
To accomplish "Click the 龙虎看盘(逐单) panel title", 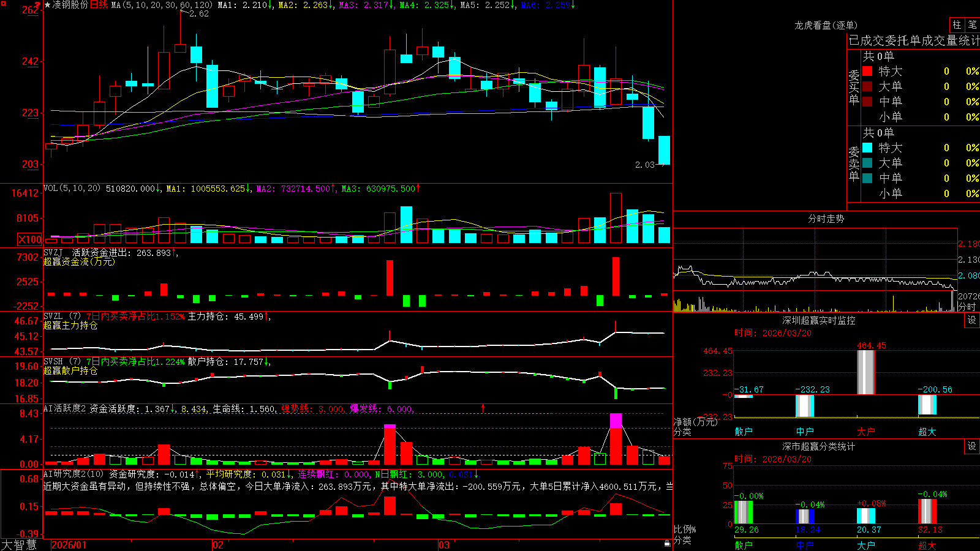I will [x=826, y=25].
